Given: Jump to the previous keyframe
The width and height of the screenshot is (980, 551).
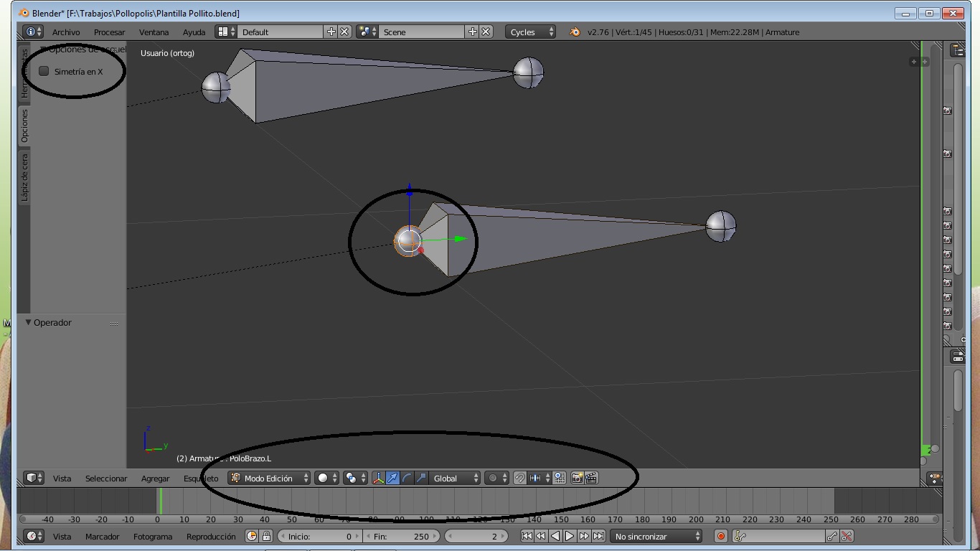Looking at the screenshot, I should pyautogui.click(x=541, y=536).
